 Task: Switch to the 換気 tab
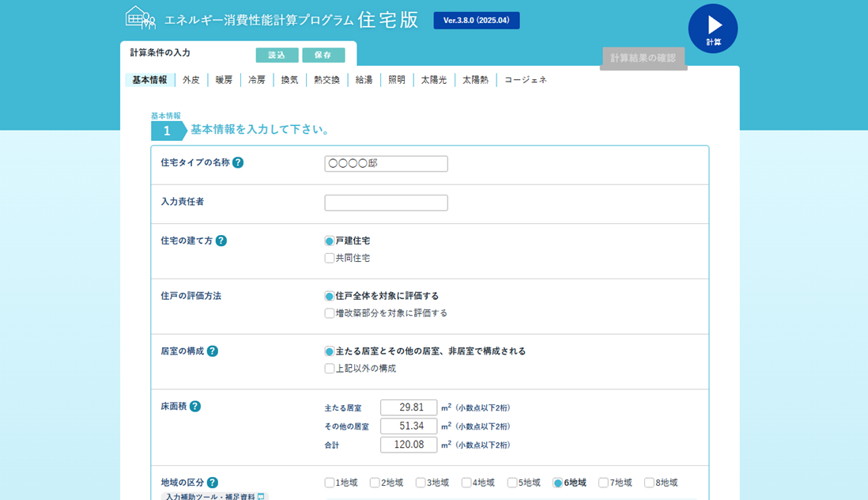click(x=289, y=80)
